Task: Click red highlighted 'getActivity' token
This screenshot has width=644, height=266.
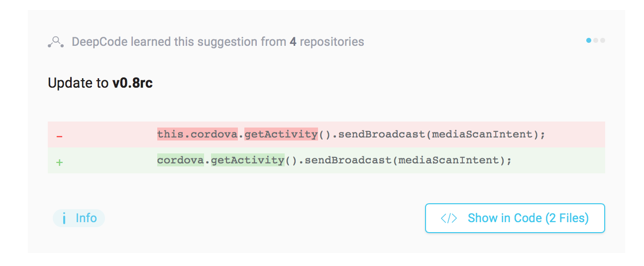Action: (281, 134)
